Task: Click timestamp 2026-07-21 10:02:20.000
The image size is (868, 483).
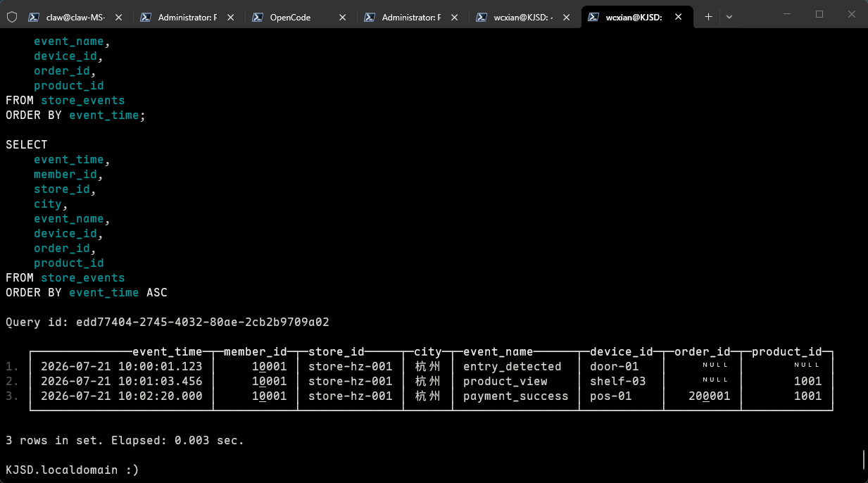Action: tap(122, 396)
